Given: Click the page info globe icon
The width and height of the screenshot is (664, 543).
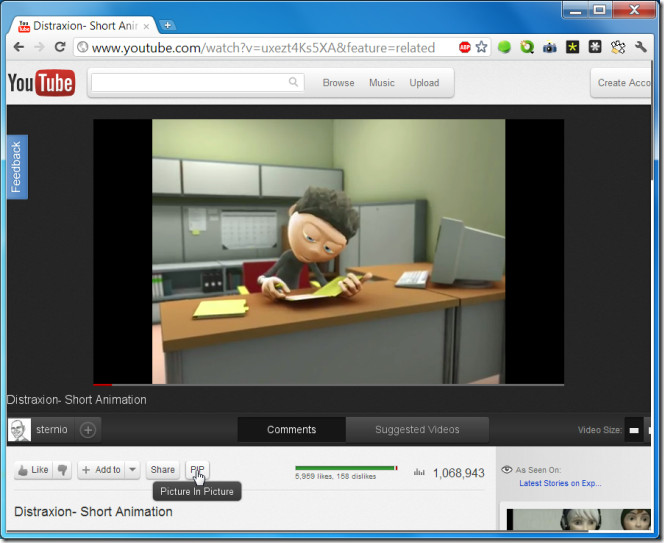Looking at the screenshot, I should [83, 47].
